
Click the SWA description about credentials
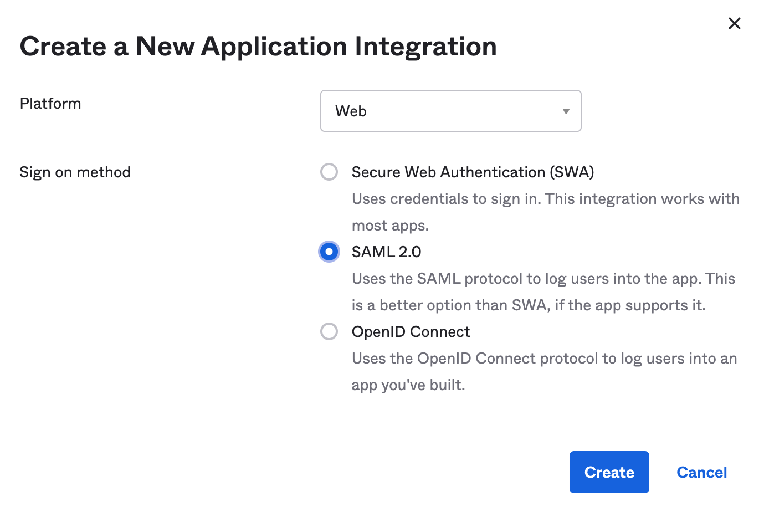[545, 199]
